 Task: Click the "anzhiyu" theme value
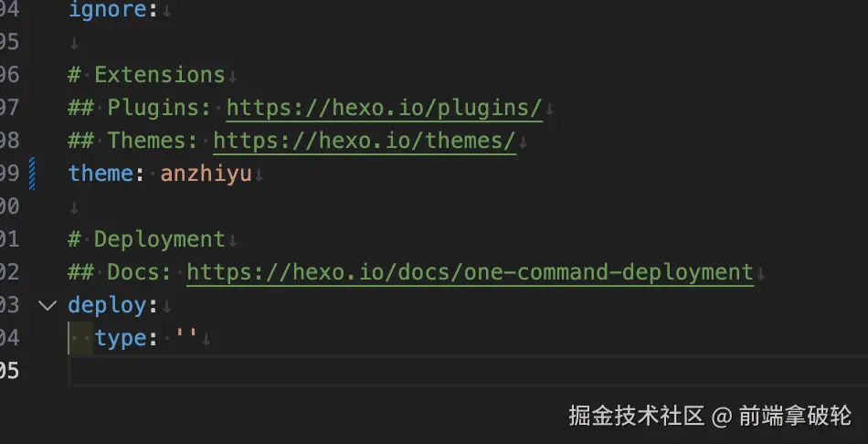206,174
